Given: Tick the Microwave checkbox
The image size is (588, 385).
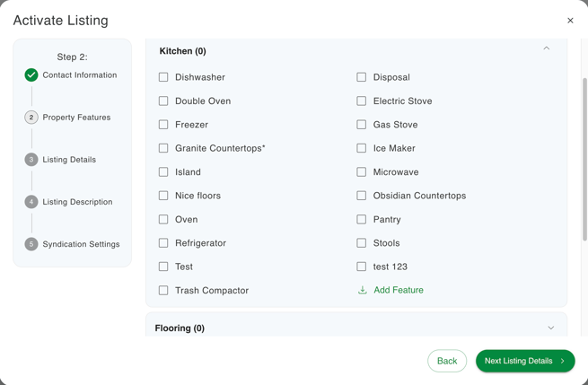Looking at the screenshot, I should (x=362, y=171).
